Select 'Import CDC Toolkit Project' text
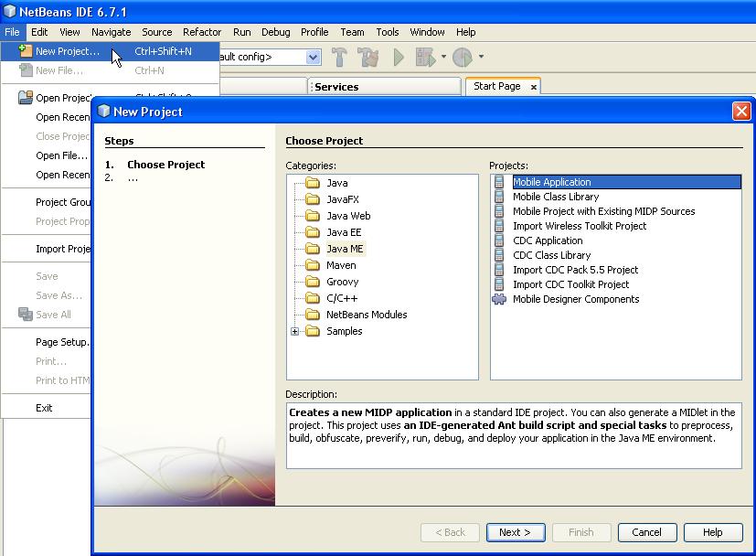Screen dimensions: 756x556 click(570, 284)
